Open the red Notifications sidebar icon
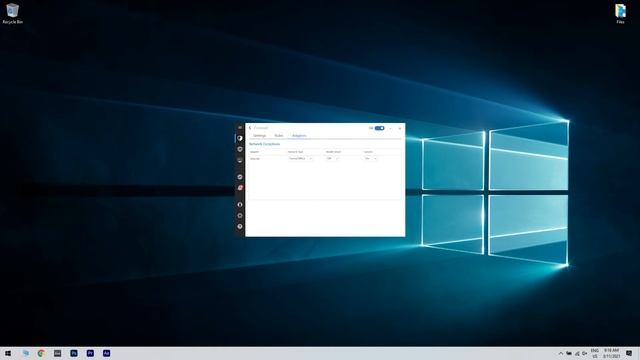Viewport: 640px width, 360px height. (x=240, y=188)
